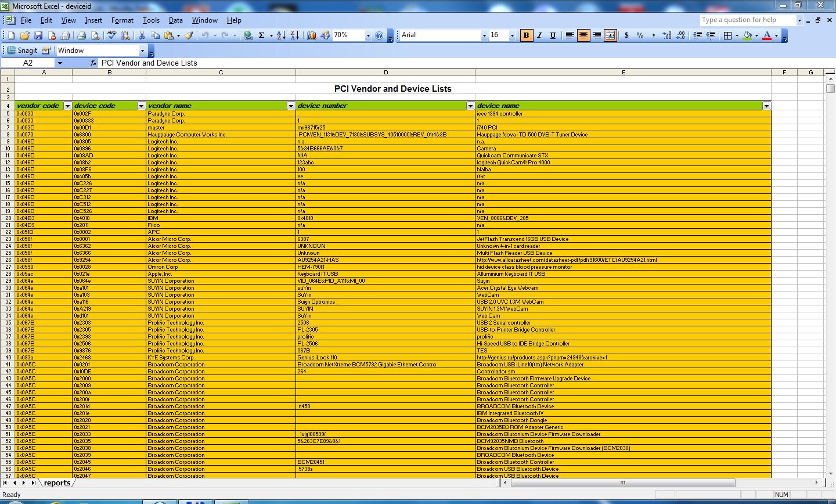
Task: Toggle Bold formatting button
Action: [x=526, y=35]
